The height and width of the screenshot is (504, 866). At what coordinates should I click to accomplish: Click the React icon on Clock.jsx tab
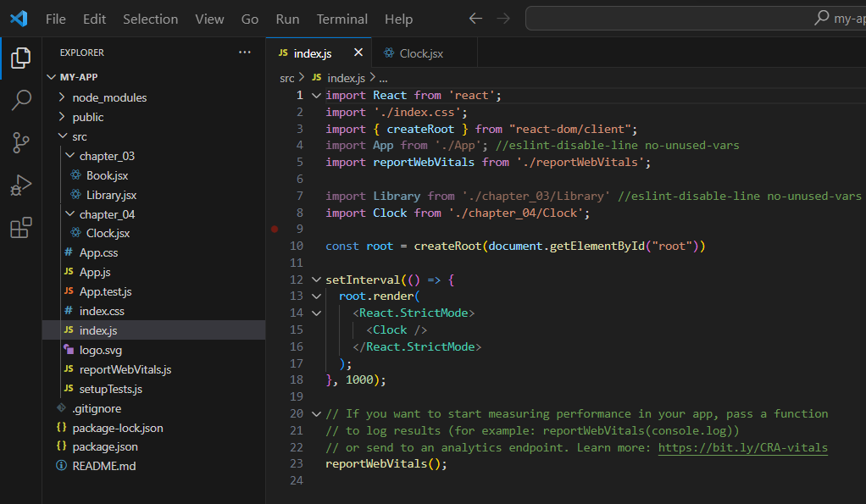tap(390, 53)
